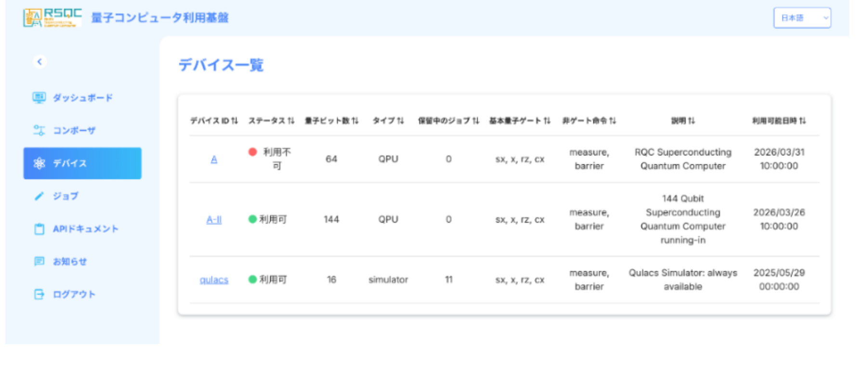This screenshot has width=868, height=374.
Task: Open the qulacs device link
Action: [x=214, y=280]
